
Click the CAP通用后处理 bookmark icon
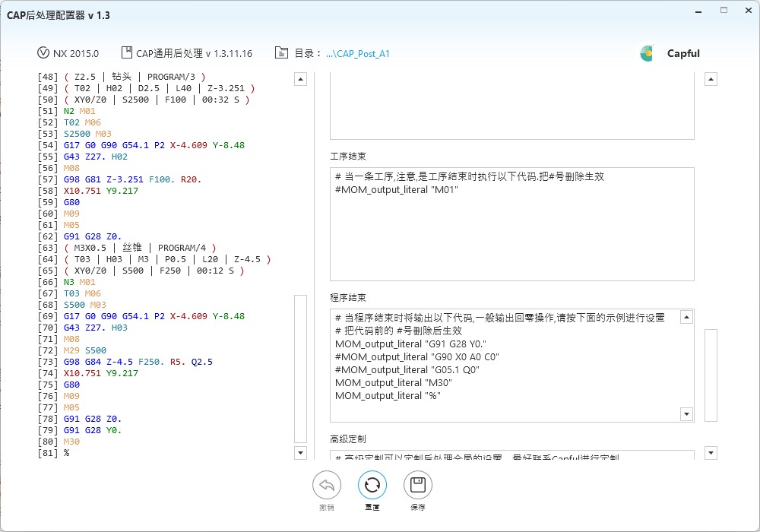(x=126, y=52)
